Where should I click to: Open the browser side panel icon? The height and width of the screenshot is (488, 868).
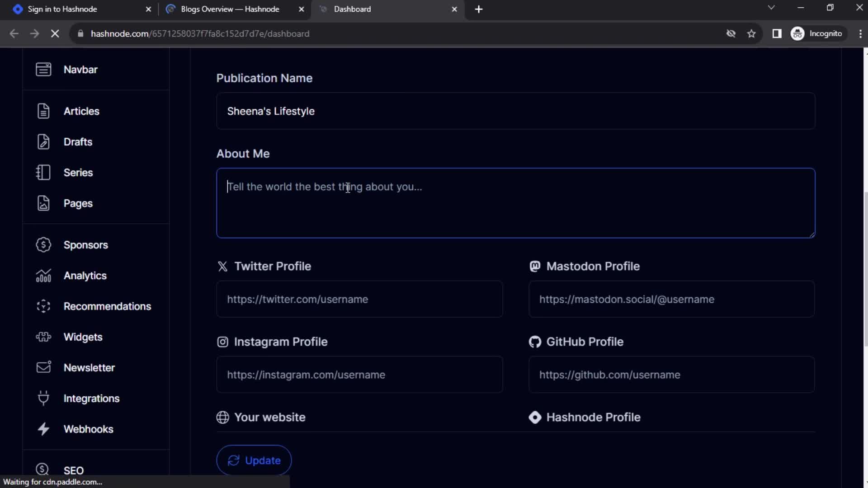pyautogui.click(x=777, y=33)
